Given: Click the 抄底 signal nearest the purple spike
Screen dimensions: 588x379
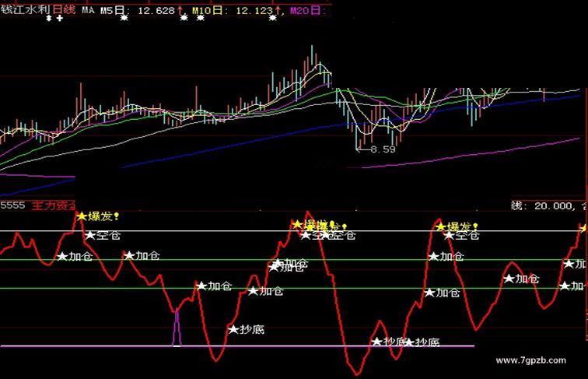Looking at the screenshot, I should click(247, 329).
